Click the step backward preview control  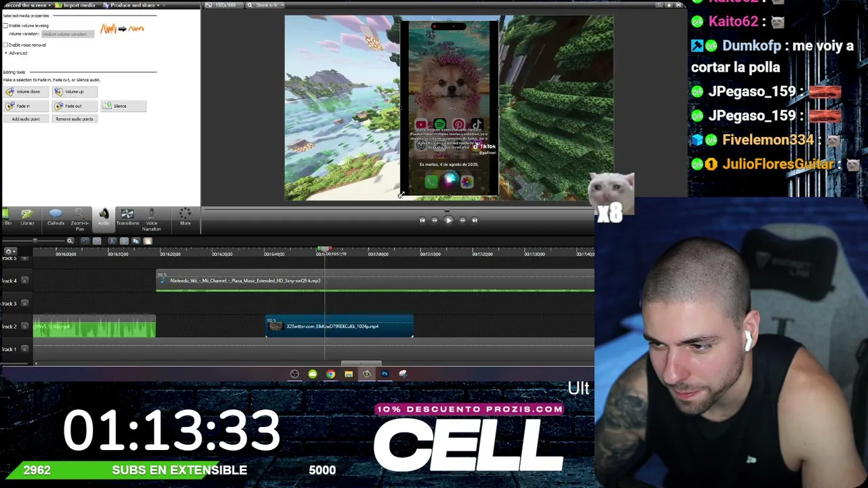coord(435,220)
